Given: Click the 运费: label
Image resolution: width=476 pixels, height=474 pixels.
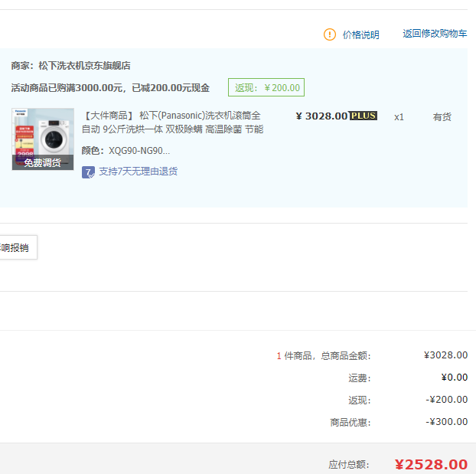Looking at the screenshot, I should (360, 378).
